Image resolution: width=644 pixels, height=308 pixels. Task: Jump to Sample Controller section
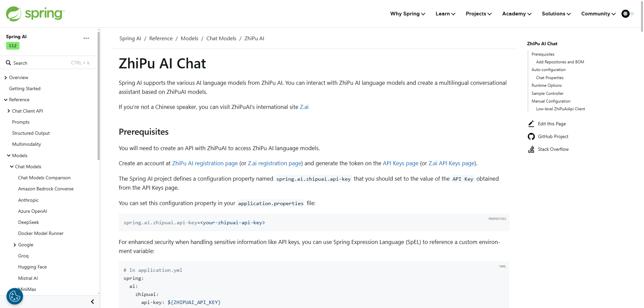pos(548,94)
